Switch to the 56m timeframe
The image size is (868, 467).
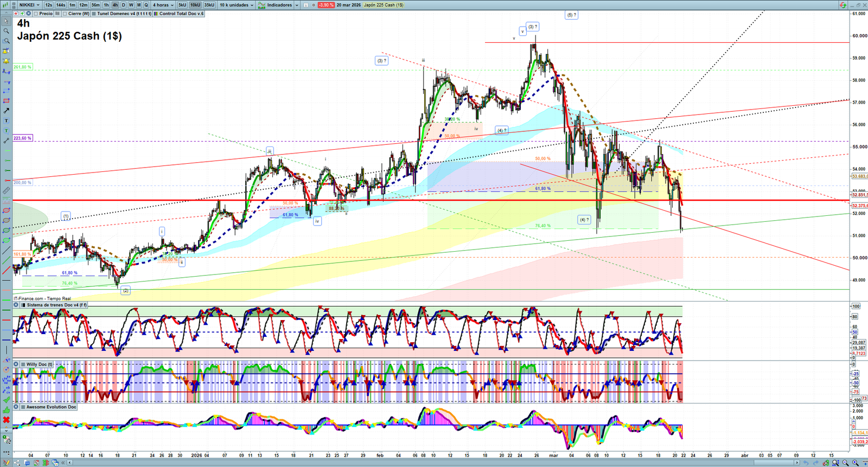[x=95, y=5]
